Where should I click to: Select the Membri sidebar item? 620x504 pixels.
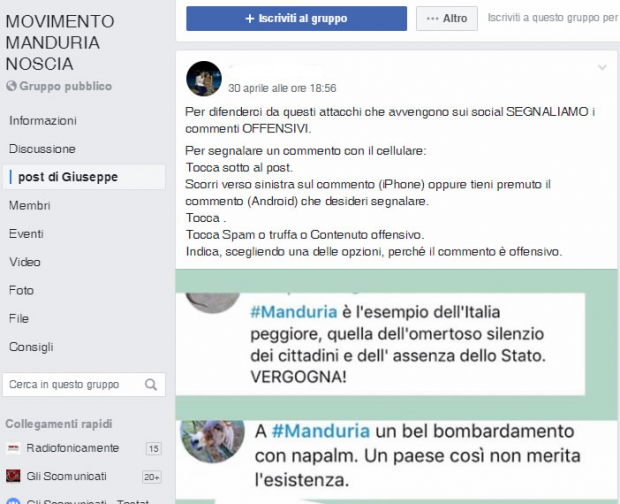[30, 206]
